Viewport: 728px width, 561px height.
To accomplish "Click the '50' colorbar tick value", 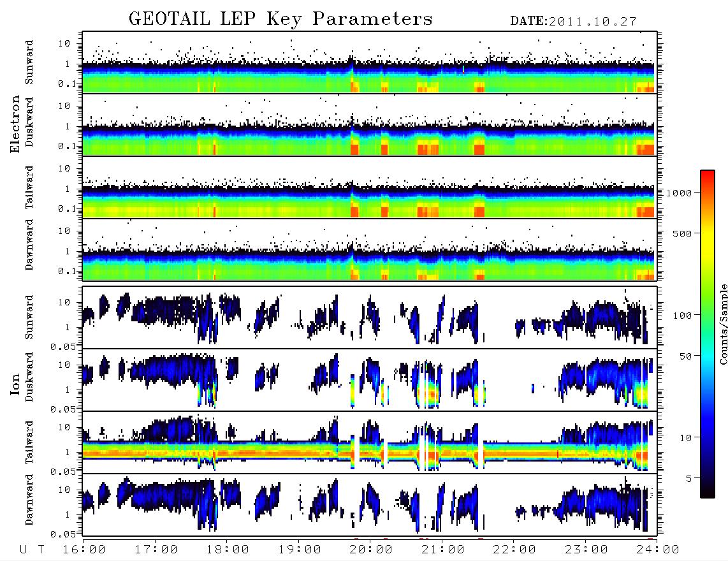I will (x=685, y=356).
